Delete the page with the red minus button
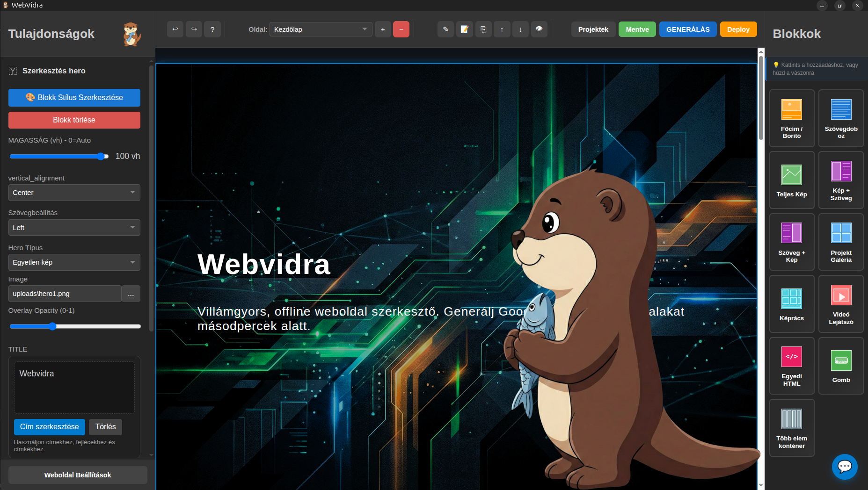This screenshot has height=490, width=868. (x=401, y=29)
